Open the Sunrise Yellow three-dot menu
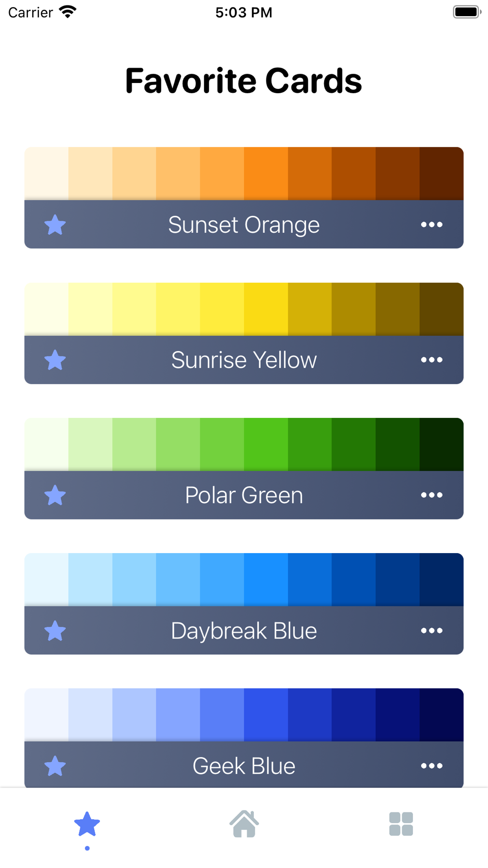 [432, 360]
